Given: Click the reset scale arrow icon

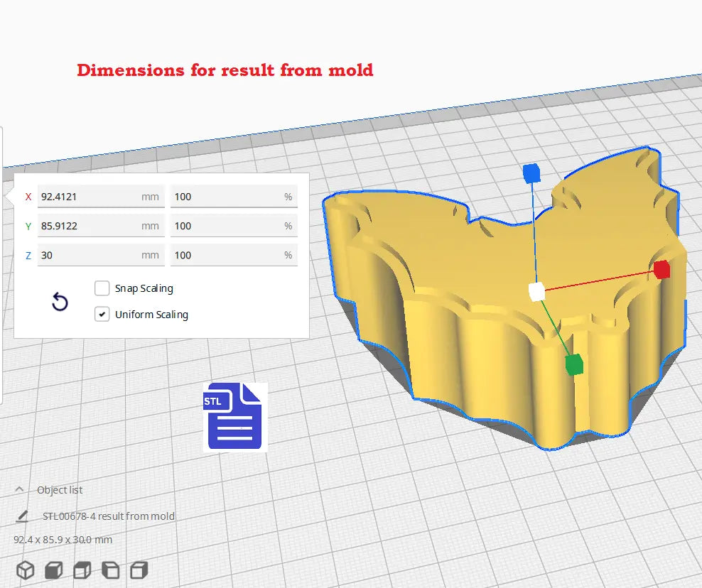Looking at the screenshot, I should 60,303.
